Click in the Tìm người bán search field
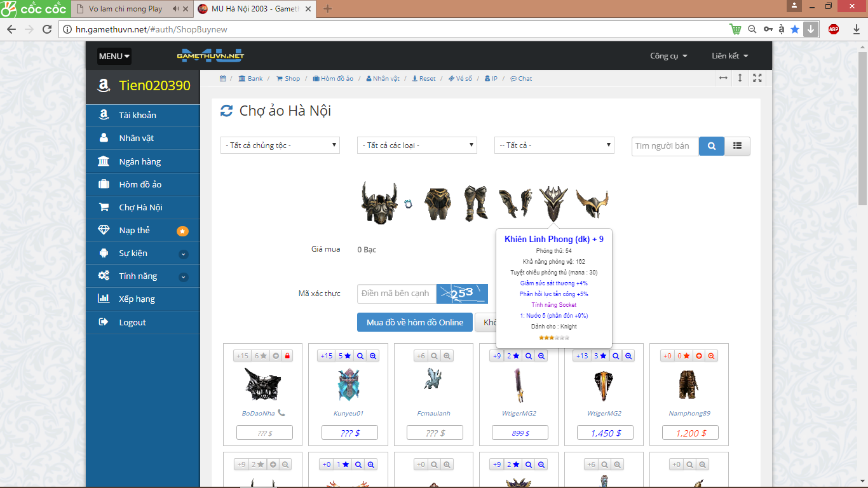 click(665, 146)
